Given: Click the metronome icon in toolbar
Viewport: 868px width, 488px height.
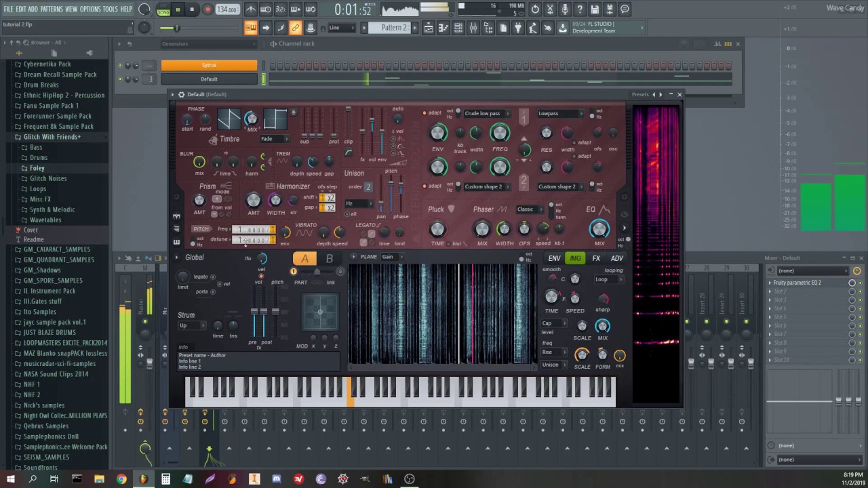Looking at the screenshot, I should [x=251, y=9].
